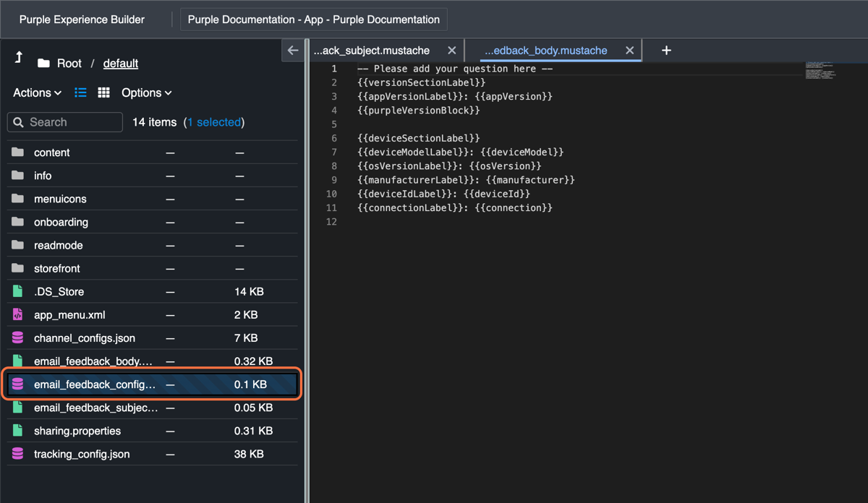Navigate to Root in breadcrumb
This screenshot has height=503, width=868.
point(69,64)
